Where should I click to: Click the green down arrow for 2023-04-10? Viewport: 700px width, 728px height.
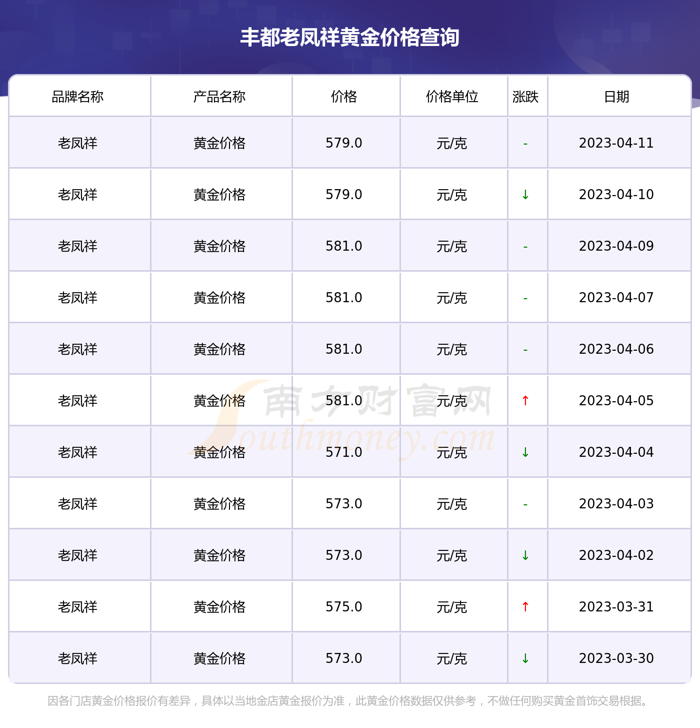[x=525, y=195]
